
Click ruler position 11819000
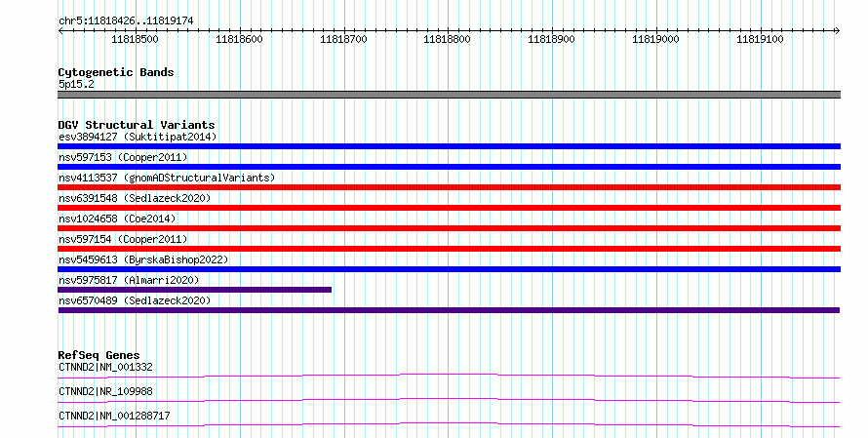pos(655,39)
